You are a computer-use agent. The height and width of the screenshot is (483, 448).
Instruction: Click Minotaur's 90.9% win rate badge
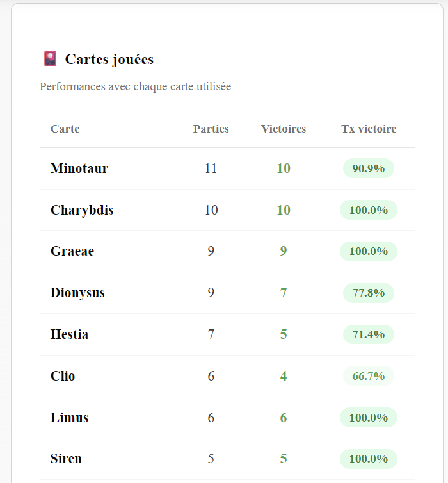[x=369, y=168]
